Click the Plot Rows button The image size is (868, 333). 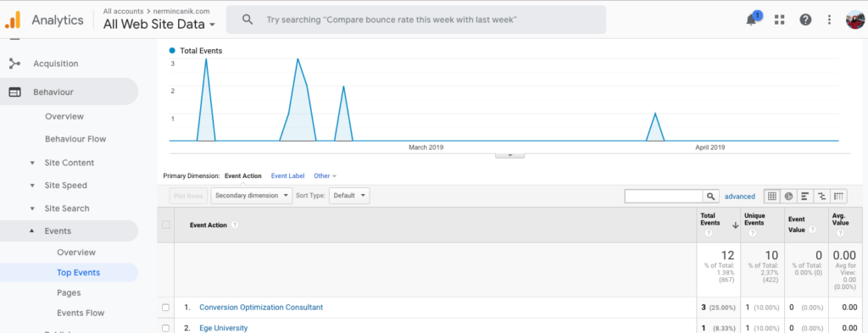pyautogui.click(x=189, y=196)
